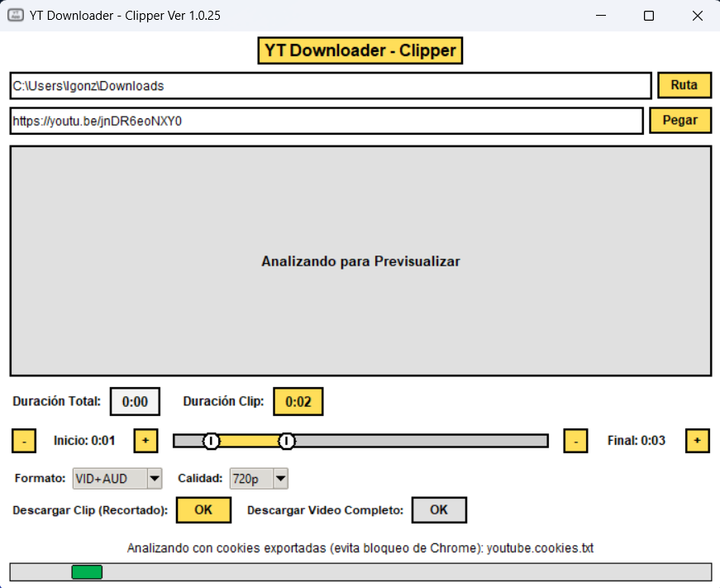Open the Calidad 720p dropdown
720x588 pixels.
click(259, 479)
